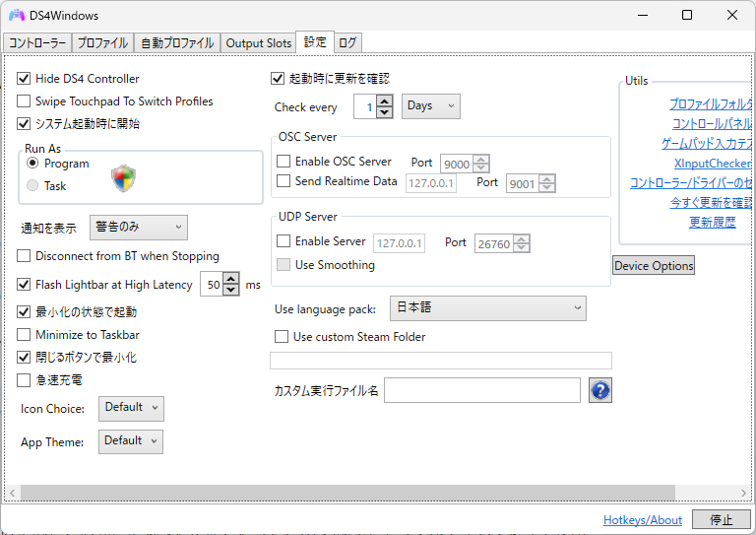This screenshot has height=535, width=756.
Task: Toggle Flash Lightbar at High Latency
Action: pos(24,284)
